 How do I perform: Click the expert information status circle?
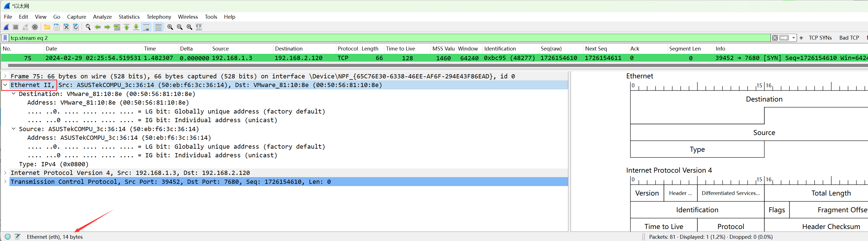point(8,237)
